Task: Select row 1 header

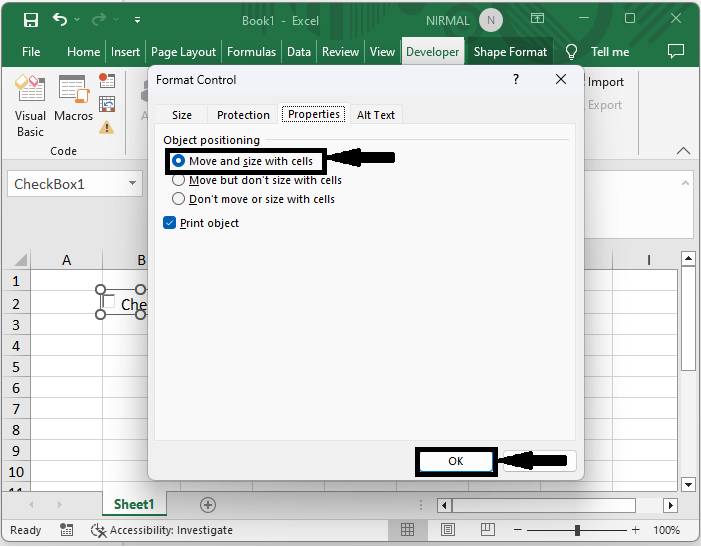Action: 16,281
